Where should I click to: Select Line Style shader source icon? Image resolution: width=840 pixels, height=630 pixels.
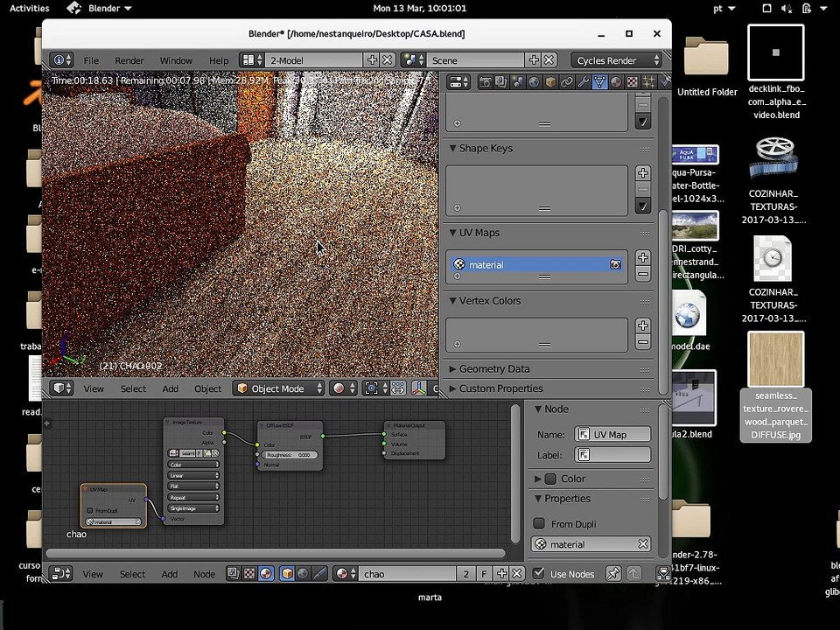319,574
